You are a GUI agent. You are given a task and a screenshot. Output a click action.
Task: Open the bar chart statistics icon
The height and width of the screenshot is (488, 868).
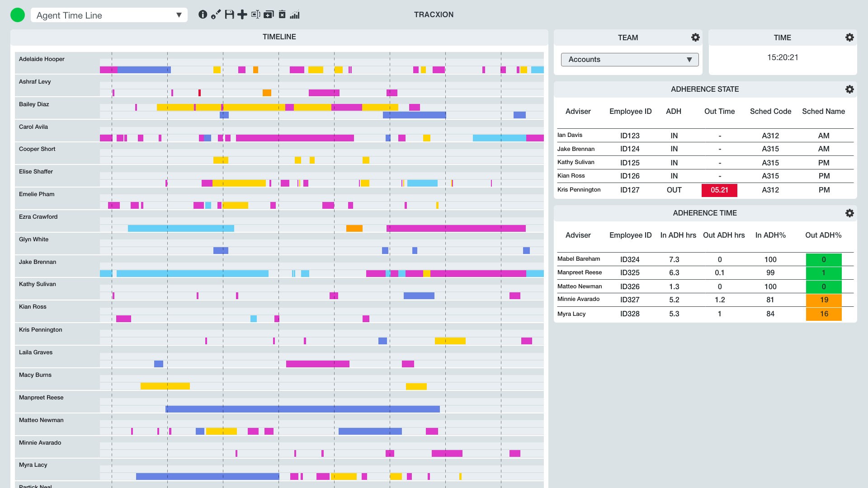click(x=295, y=14)
